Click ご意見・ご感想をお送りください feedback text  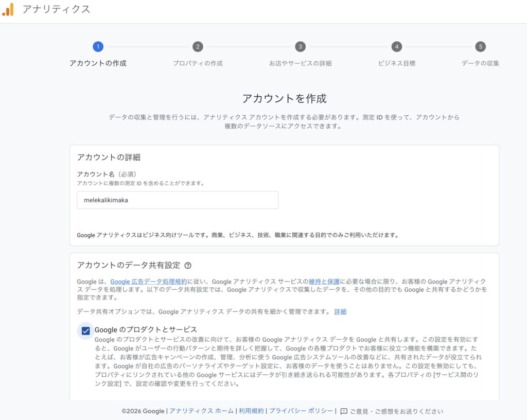click(x=396, y=411)
